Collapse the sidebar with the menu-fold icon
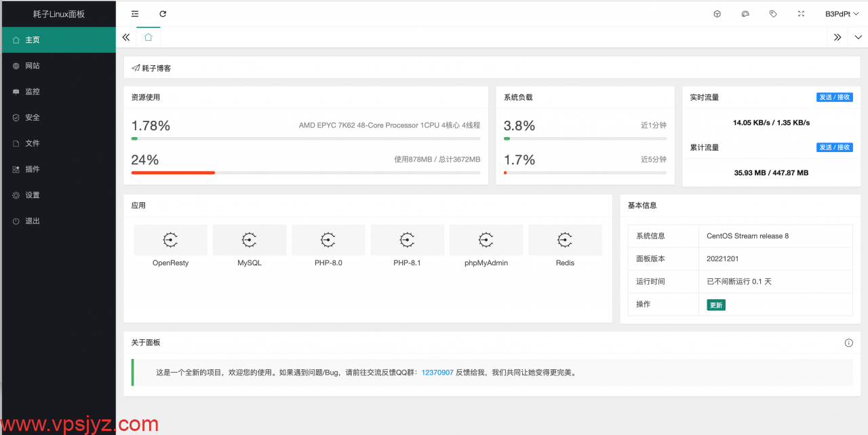The height and width of the screenshot is (435, 868). (x=135, y=14)
